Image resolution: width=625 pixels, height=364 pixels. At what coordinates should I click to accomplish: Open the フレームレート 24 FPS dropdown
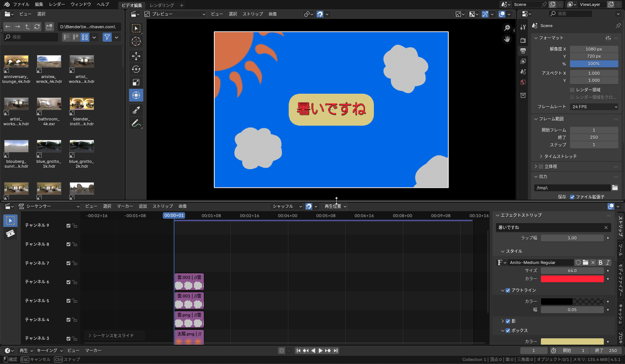(x=594, y=107)
